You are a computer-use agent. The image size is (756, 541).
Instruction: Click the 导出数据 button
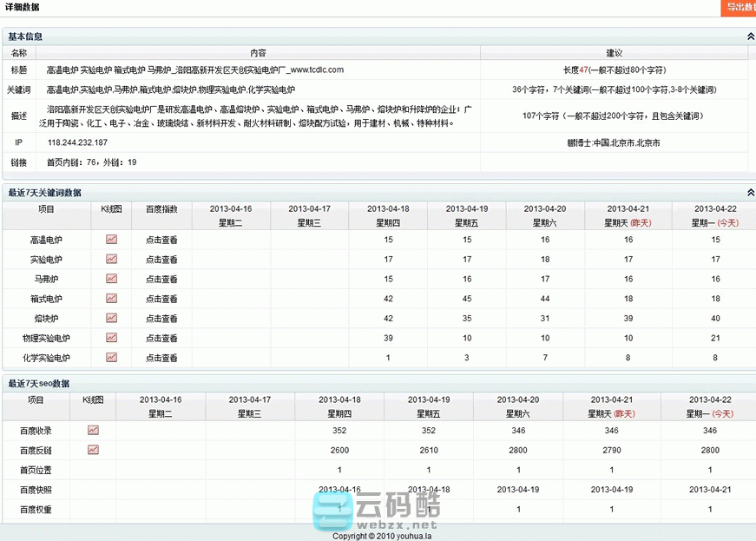(740, 8)
